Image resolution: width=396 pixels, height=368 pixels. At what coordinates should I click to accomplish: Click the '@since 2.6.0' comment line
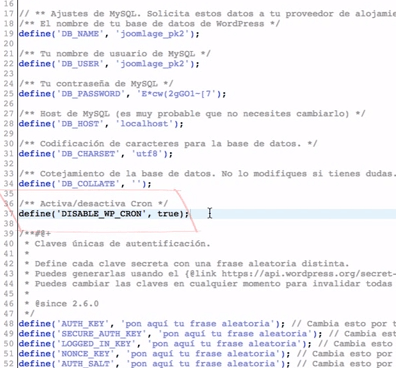pyautogui.click(x=67, y=304)
